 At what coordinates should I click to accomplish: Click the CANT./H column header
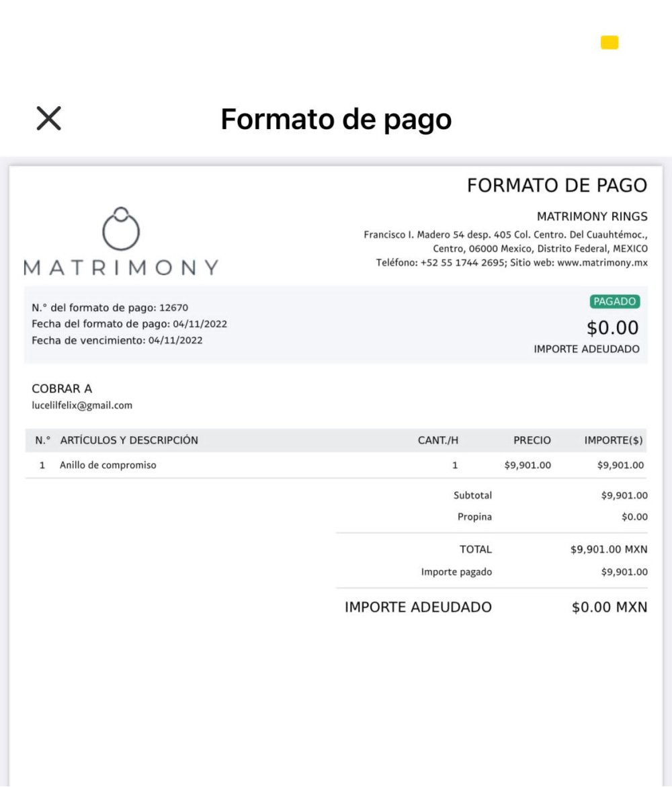pos(437,440)
